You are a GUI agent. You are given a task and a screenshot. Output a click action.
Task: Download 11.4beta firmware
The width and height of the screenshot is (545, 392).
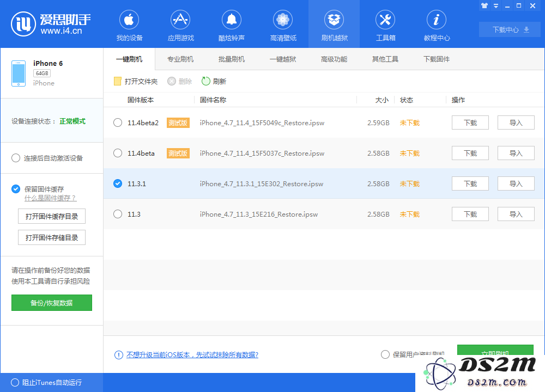[470, 153]
